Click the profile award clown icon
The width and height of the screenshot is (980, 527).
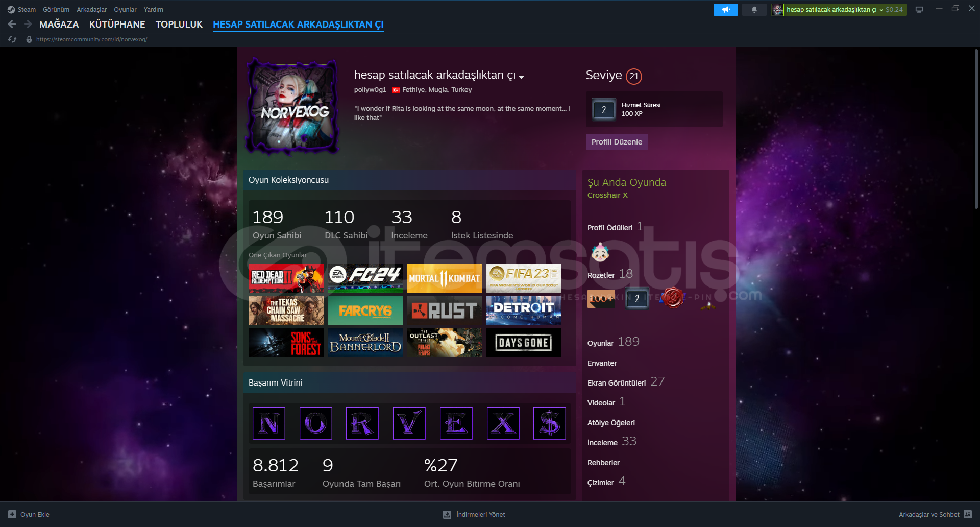[x=600, y=252]
